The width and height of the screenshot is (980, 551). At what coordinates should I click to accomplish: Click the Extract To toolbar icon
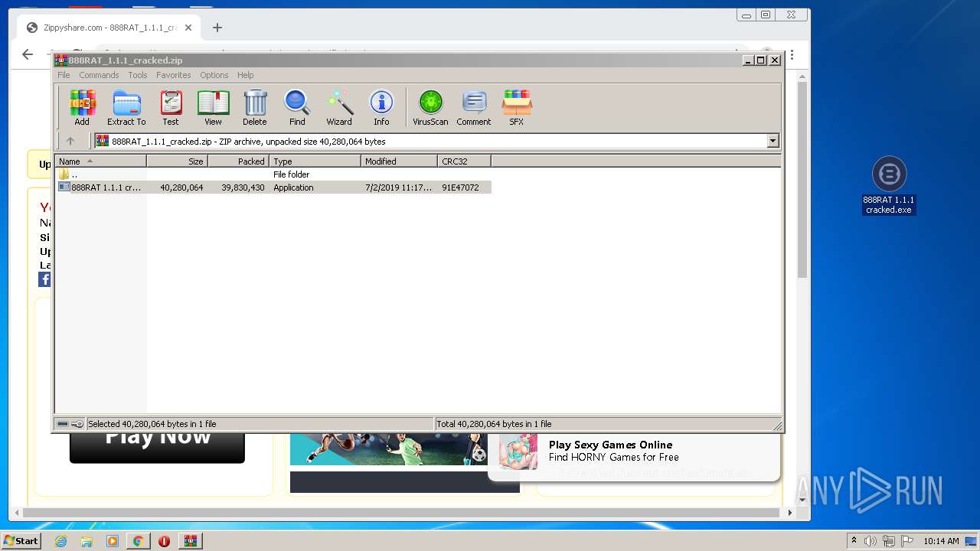(x=126, y=107)
